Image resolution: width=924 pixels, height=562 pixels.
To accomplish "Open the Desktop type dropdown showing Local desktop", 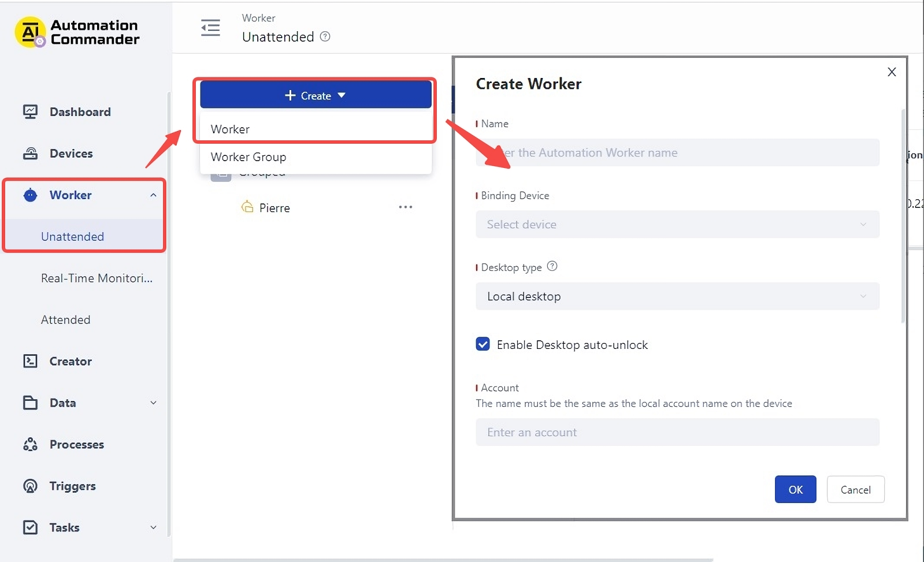I will [677, 296].
